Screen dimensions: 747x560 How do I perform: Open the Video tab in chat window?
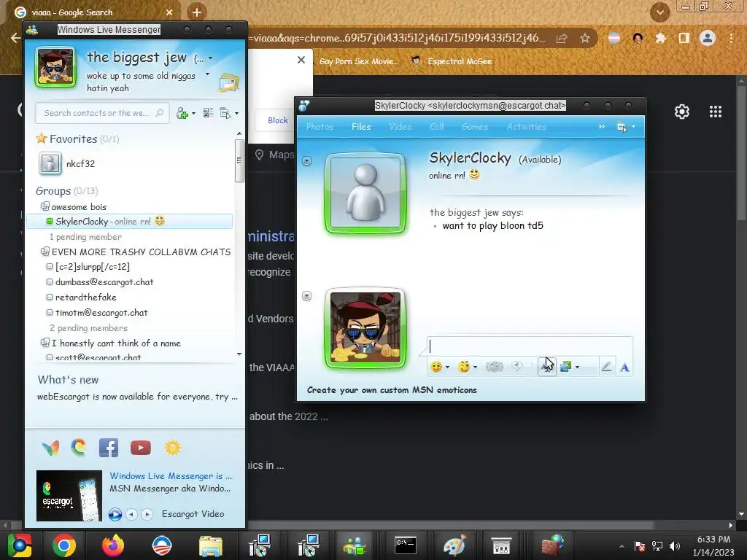(400, 127)
